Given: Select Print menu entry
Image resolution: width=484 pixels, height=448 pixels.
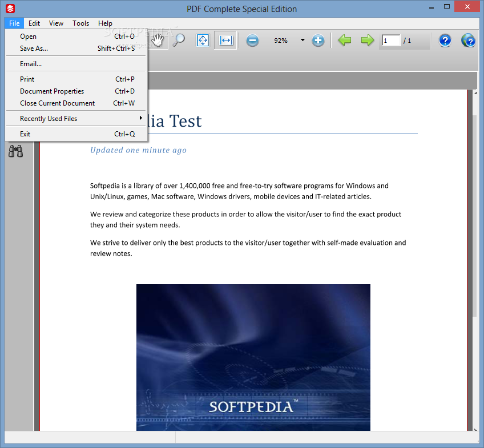Looking at the screenshot, I should tap(76, 79).
